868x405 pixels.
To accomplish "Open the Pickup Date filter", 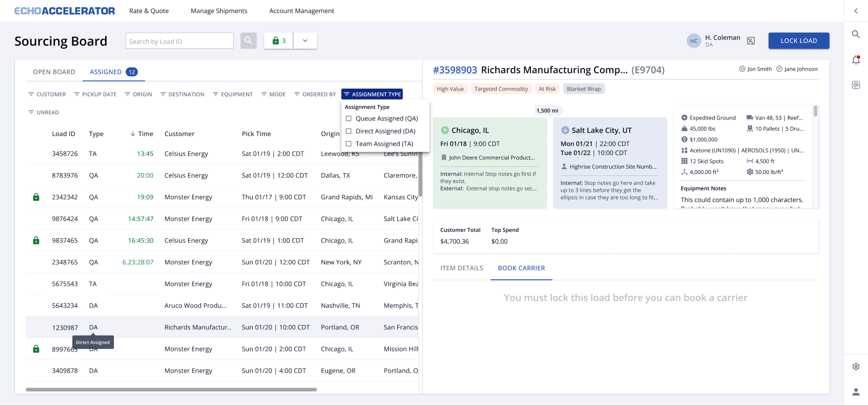I will (x=95, y=94).
